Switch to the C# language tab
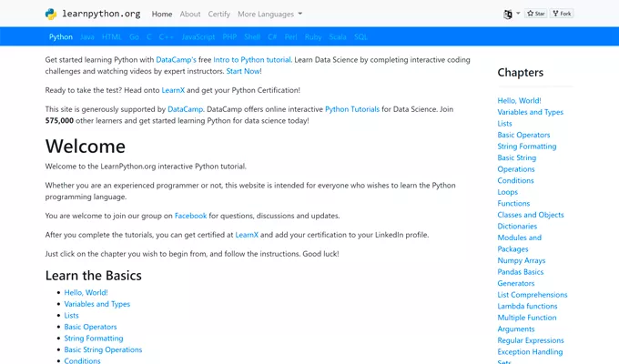Screen dimensions: 619x364 click(272, 37)
